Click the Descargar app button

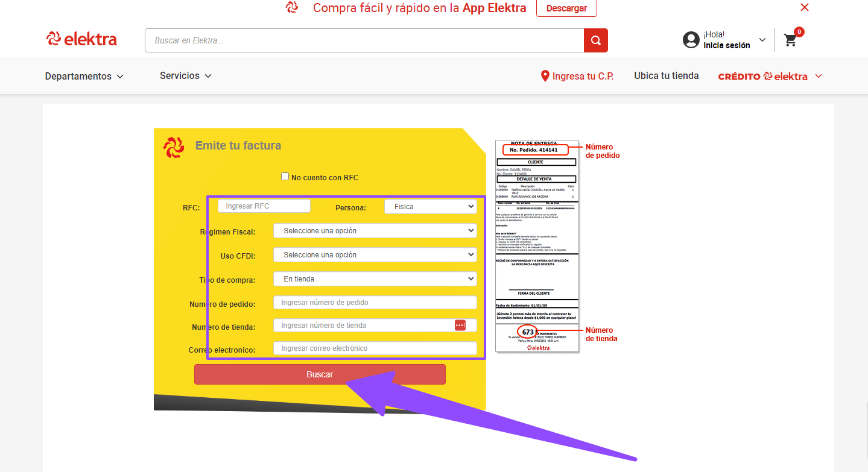pos(566,8)
